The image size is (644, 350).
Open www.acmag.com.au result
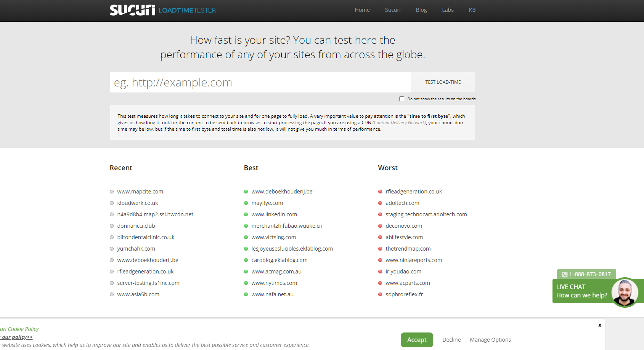click(276, 272)
